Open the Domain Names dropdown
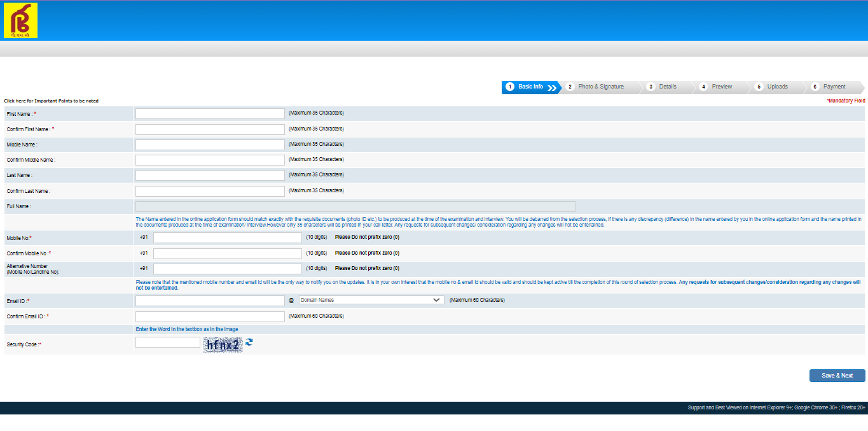 (x=371, y=300)
